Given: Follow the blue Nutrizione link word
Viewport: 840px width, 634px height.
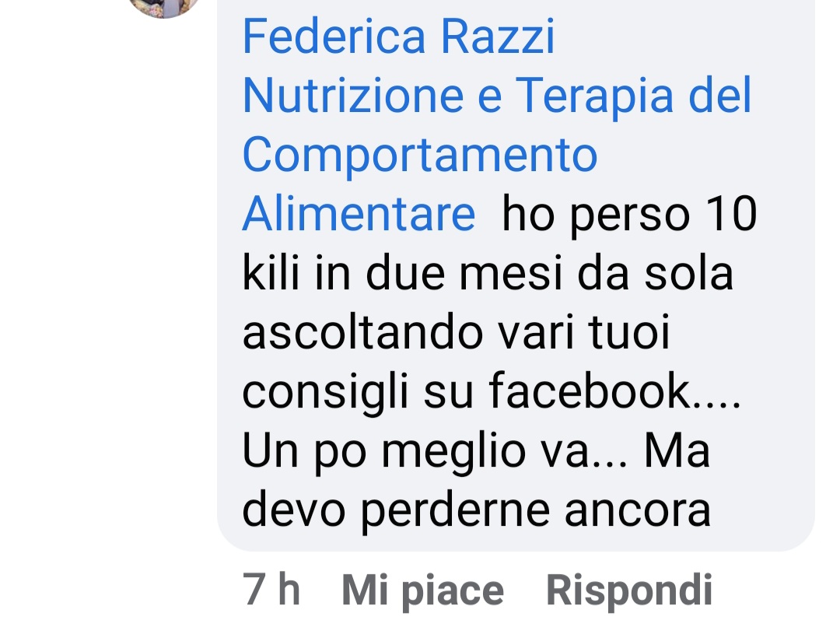Looking at the screenshot, I should pos(353,96).
